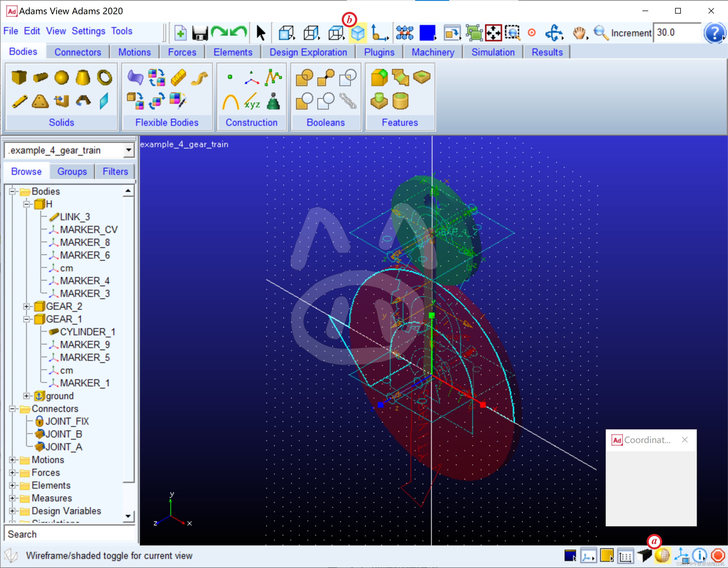This screenshot has height=568, width=728.
Task: Expand the Forces folder
Action: pyautogui.click(x=12, y=473)
